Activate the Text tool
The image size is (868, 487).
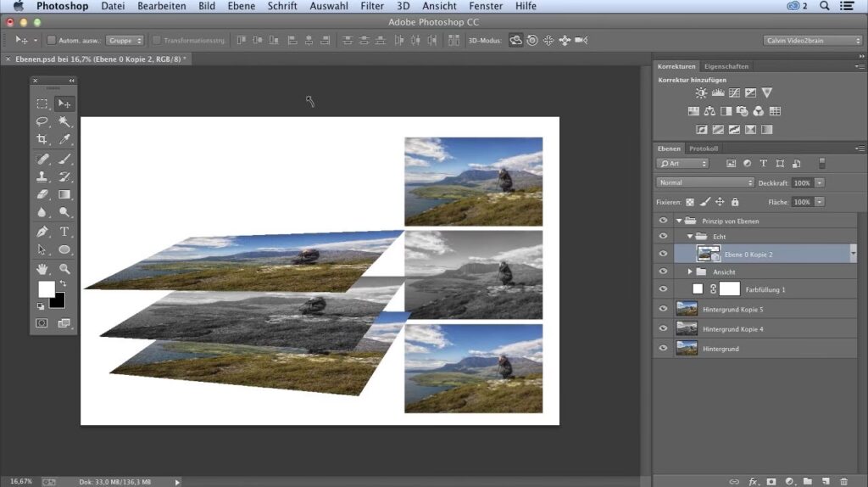click(x=64, y=231)
